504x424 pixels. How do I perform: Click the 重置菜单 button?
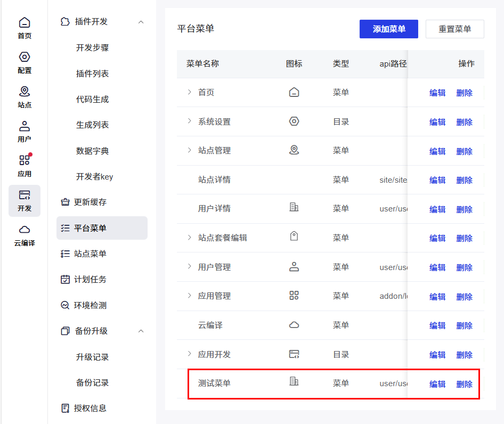(x=454, y=29)
